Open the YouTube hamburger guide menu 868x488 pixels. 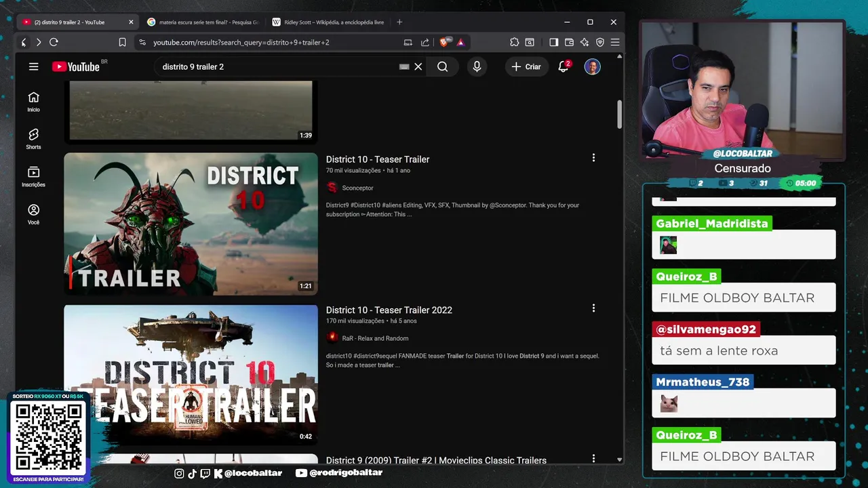click(x=33, y=66)
